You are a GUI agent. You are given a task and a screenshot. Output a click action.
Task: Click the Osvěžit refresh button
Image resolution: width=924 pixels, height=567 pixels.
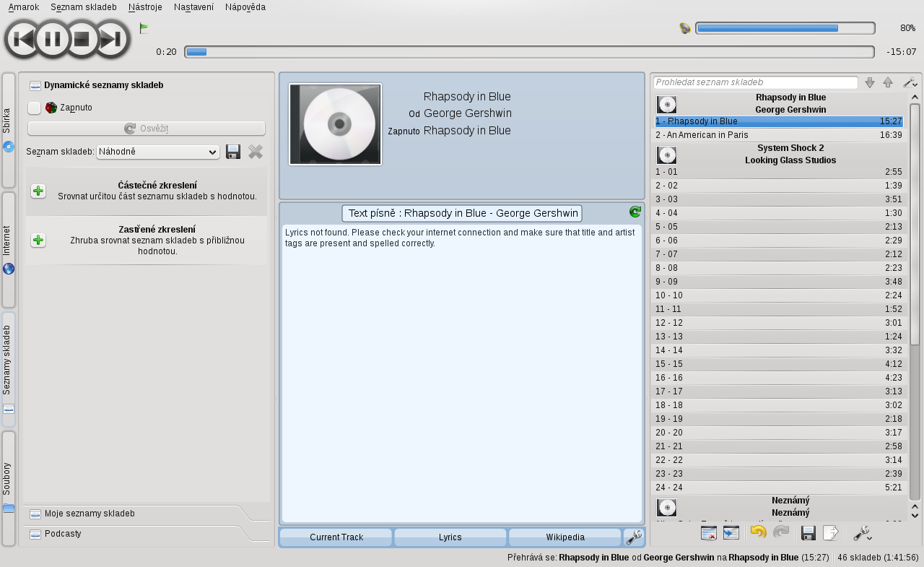coord(147,129)
